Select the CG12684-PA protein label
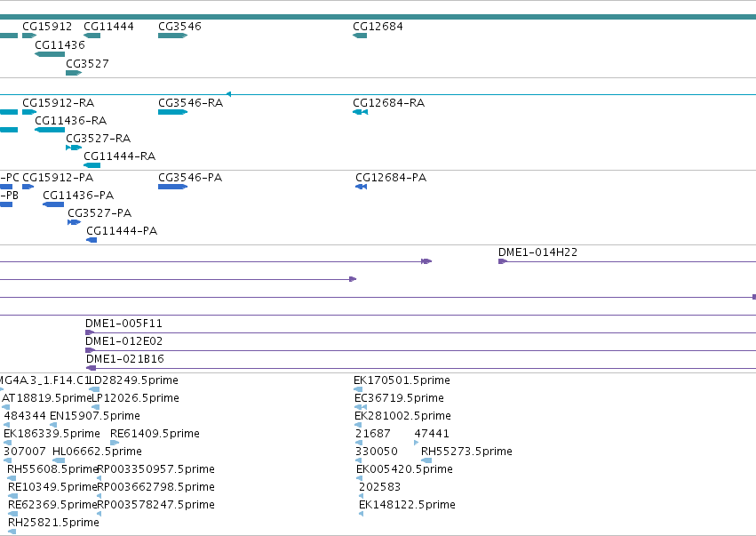The image size is (756, 536). tap(391, 178)
